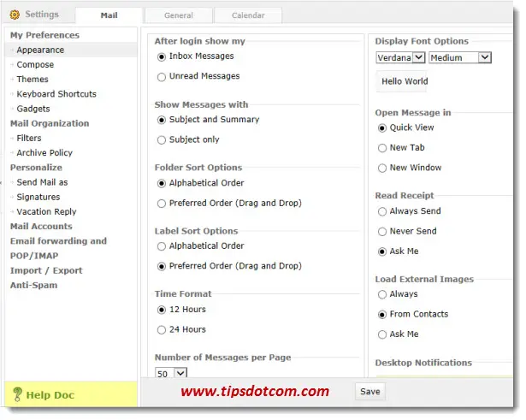
Task: Open Send Mail as settings
Action: point(42,182)
